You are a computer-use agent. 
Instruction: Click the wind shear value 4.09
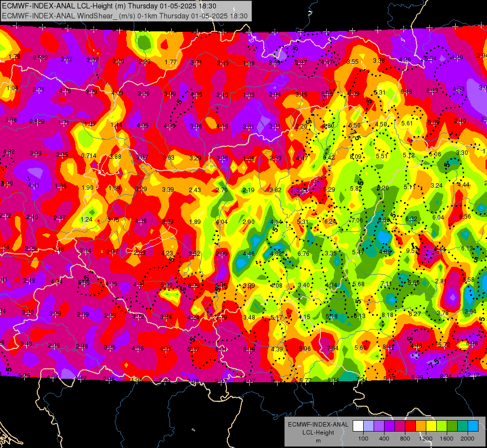[117, 93]
